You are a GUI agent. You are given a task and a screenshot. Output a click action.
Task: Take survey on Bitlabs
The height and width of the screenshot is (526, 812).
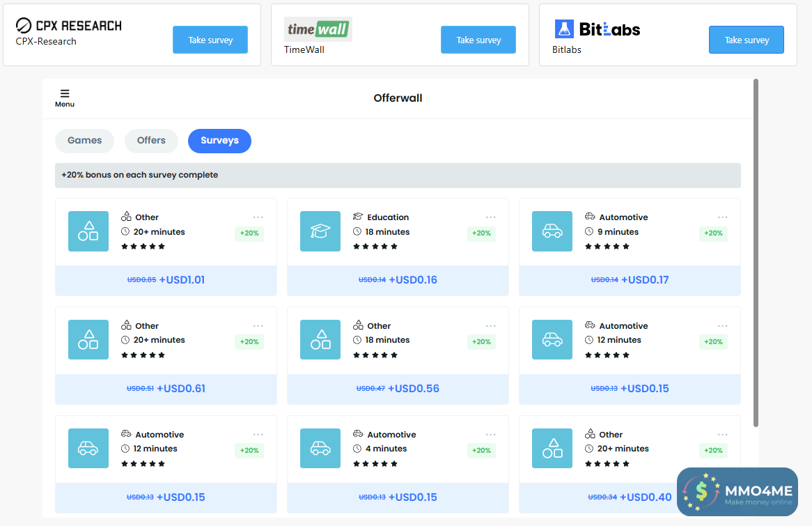click(x=747, y=40)
